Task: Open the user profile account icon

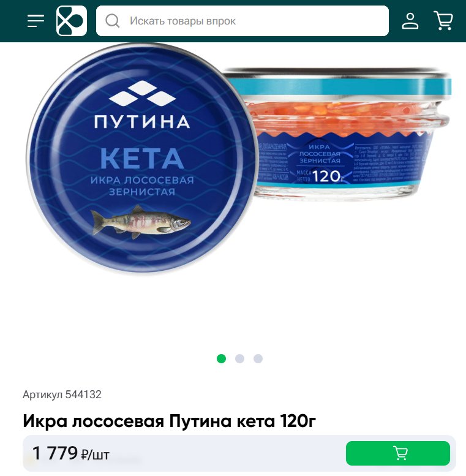Action: click(x=410, y=21)
